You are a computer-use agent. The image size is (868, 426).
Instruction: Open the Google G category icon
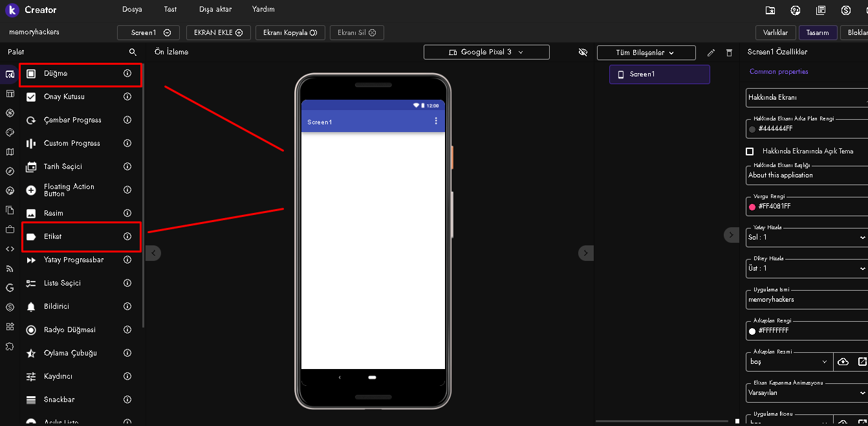click(10, 287)
